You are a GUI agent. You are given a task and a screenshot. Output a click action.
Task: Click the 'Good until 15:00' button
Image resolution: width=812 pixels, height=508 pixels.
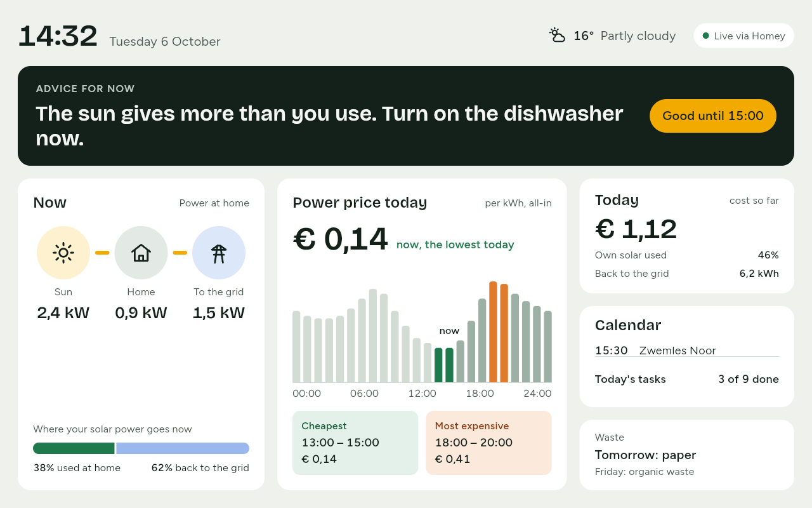pyautogui.click(x=713, y=116)
